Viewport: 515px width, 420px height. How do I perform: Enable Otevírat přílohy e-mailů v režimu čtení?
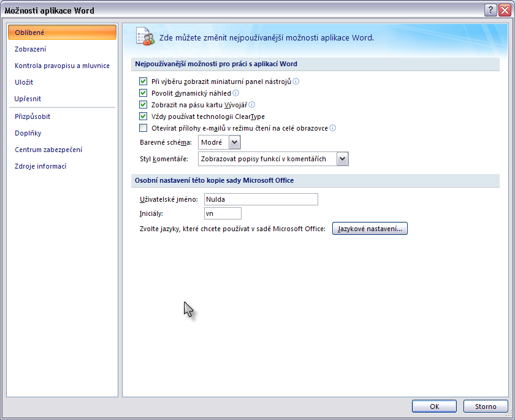tap(143, 128)
